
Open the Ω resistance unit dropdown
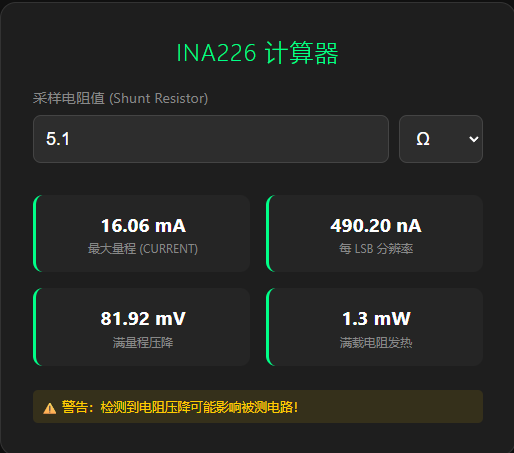441,139
